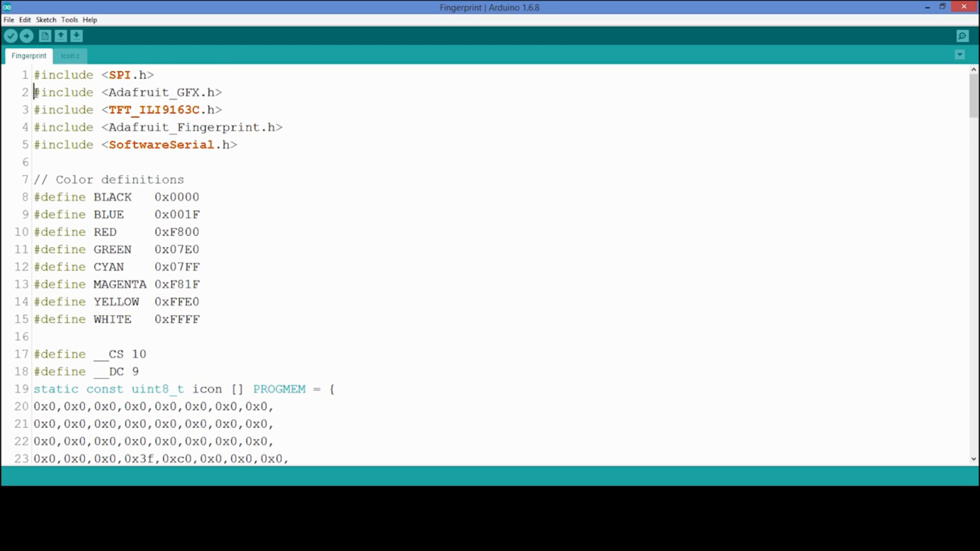Open the tab manager dropdown arrow
This screenshot has height=551, width=980.
[960, 55]
